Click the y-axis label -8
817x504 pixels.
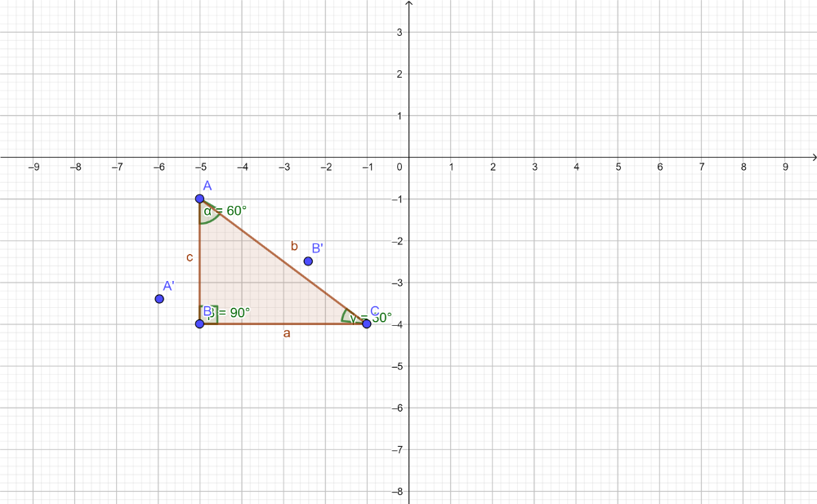(x=397, y=492)
